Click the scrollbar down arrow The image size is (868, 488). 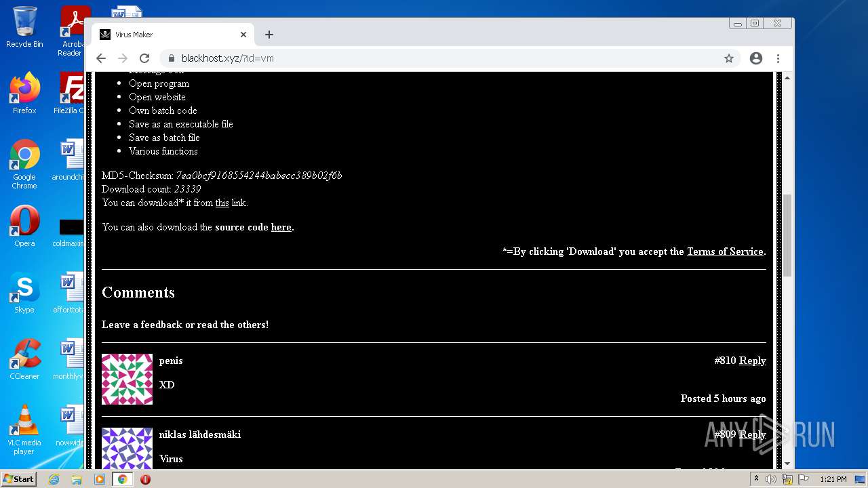point(787,464)
